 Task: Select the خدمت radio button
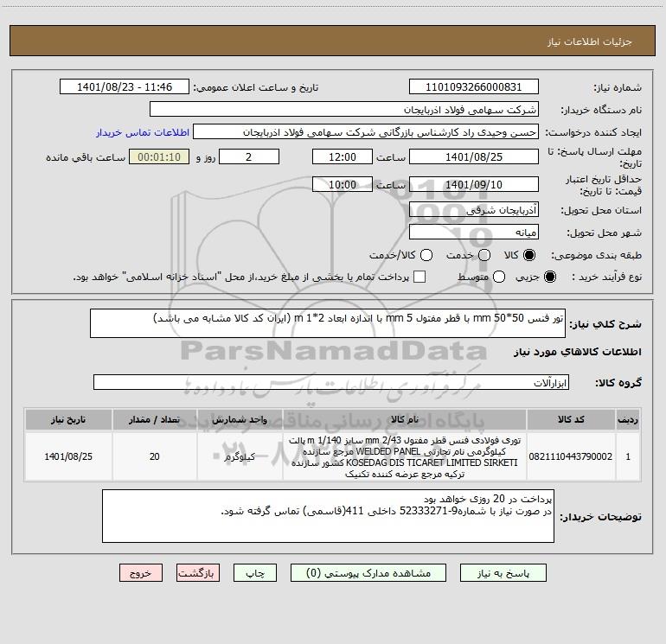pos(484,255)
